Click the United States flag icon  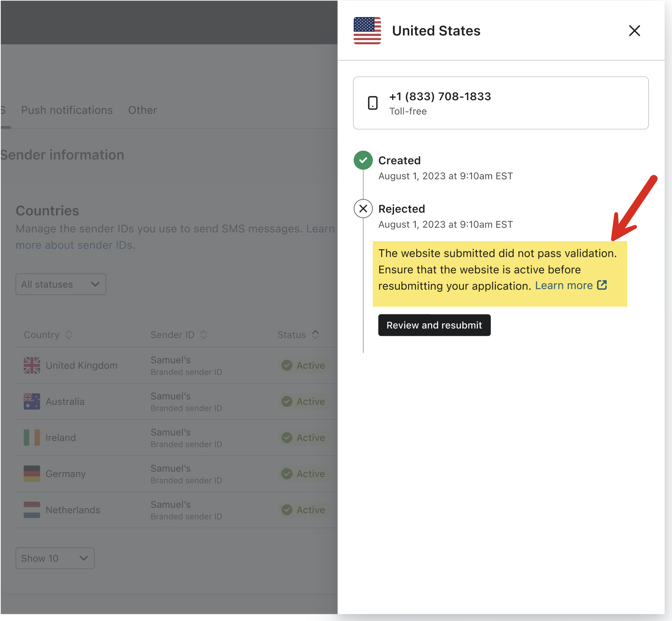[367, 31]
